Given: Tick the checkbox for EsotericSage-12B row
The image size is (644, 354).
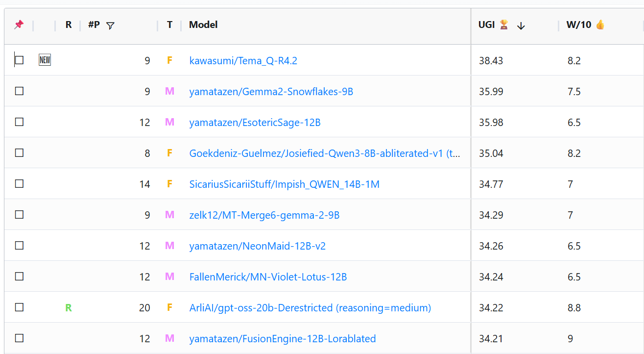Looking at the screenshot, I should coord(19,122).
